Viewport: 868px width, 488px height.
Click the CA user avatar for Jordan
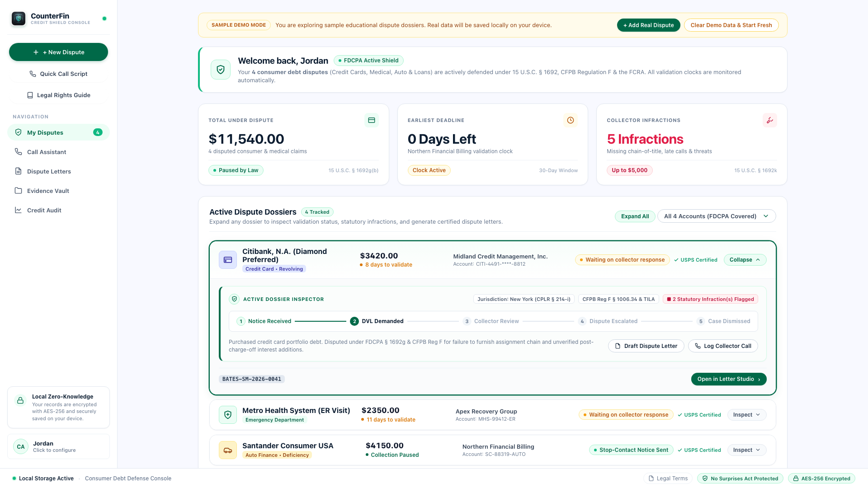point(21,446)
